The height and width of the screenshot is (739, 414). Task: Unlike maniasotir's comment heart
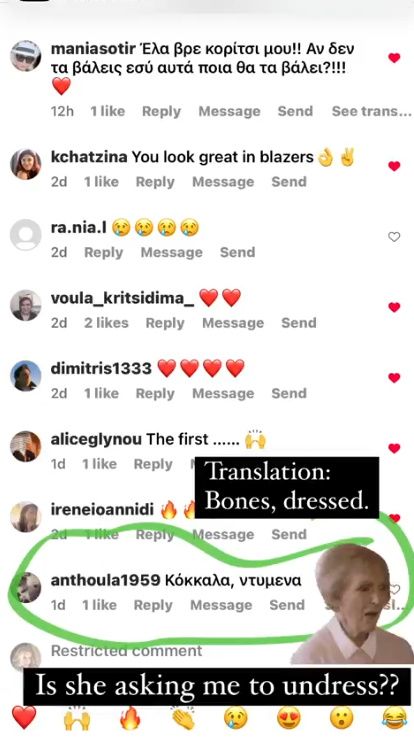point(394,58)
